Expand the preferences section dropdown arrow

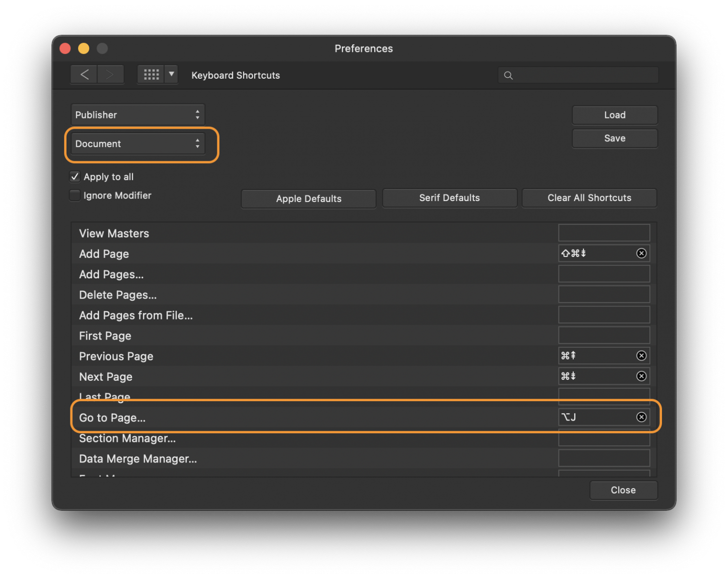[171, 75]
